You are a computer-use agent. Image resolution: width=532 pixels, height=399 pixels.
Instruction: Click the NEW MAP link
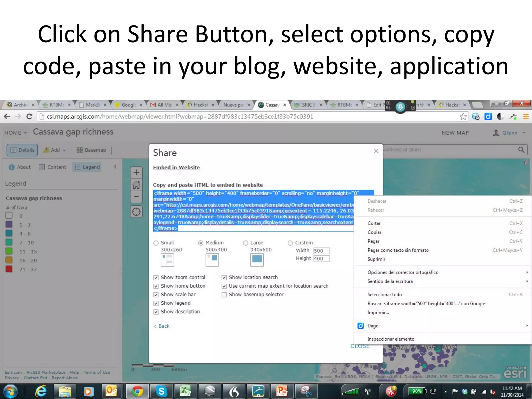[x=455, y=133]
